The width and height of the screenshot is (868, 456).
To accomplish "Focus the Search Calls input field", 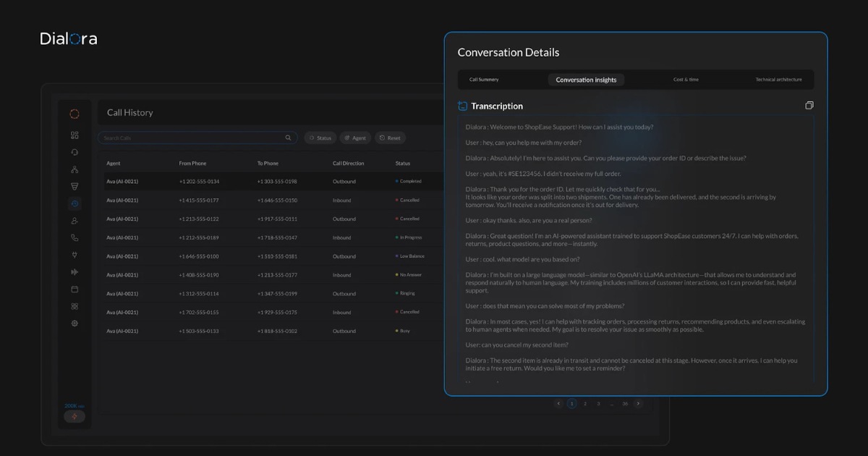I will coord(197,138).
